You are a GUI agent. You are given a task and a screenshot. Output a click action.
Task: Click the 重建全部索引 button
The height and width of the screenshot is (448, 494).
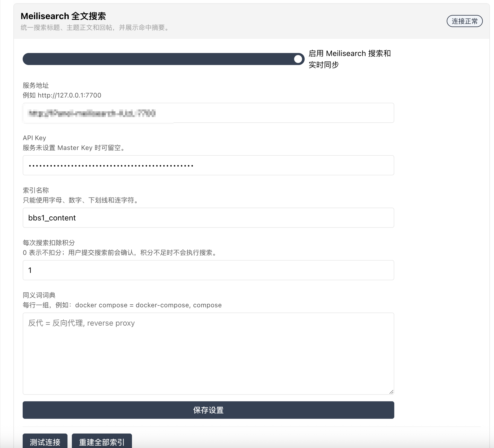[x=102, y=441]
